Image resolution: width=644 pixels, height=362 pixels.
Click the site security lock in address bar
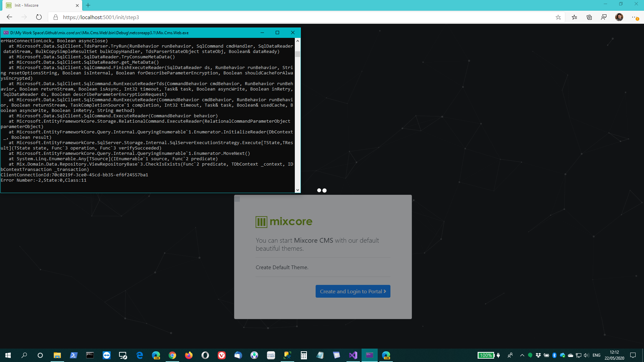[x=56, y=17]
